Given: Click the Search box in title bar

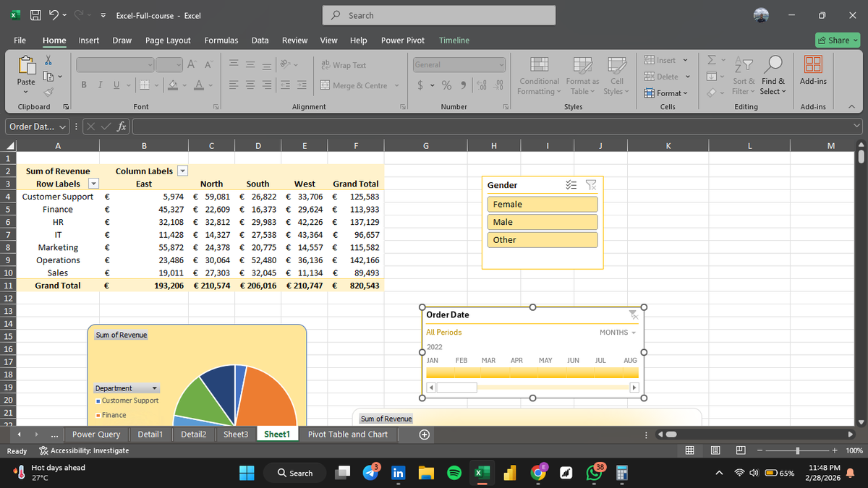Looking at the screenshot, I should [438, 15].
